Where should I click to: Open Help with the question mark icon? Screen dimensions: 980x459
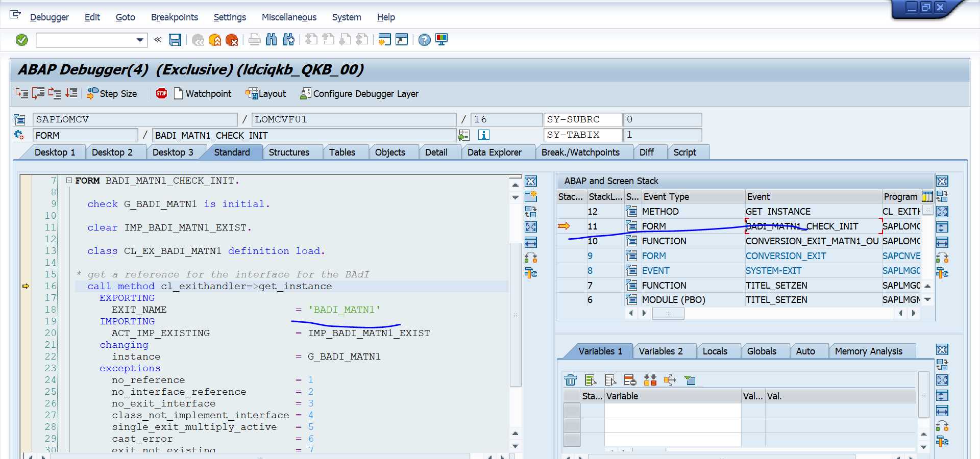425,40
